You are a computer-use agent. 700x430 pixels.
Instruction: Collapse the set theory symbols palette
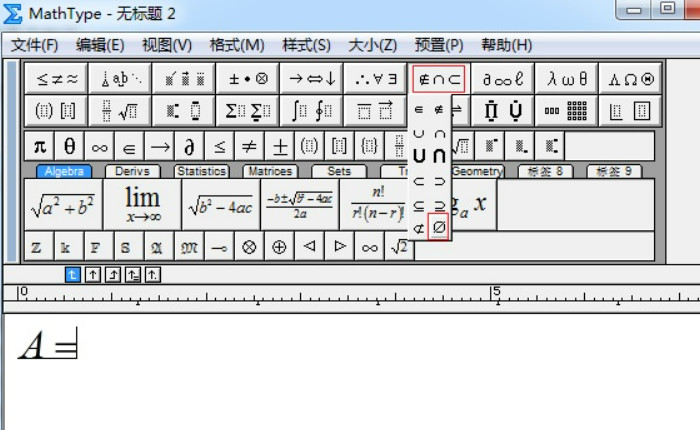[x=439, y=79]
